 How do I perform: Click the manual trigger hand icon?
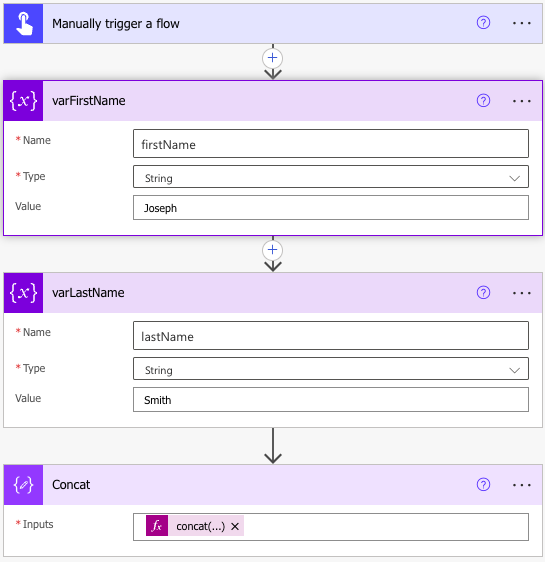(24, 24)
